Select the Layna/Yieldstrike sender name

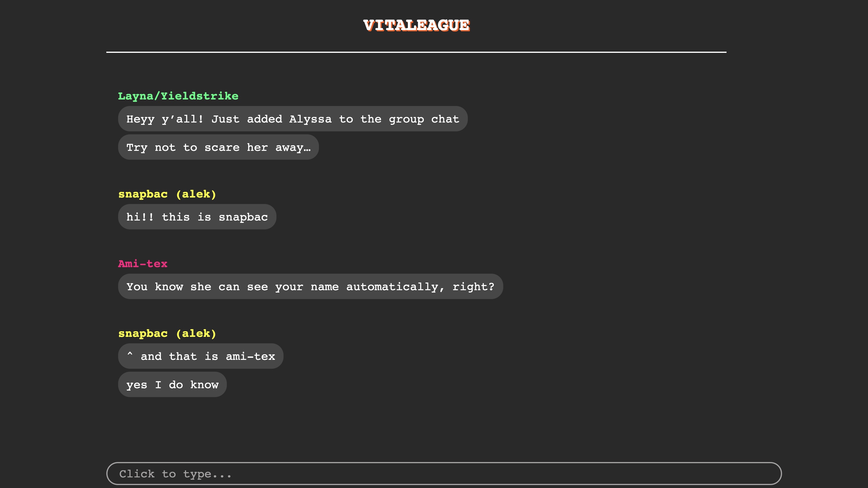(178, 96)
